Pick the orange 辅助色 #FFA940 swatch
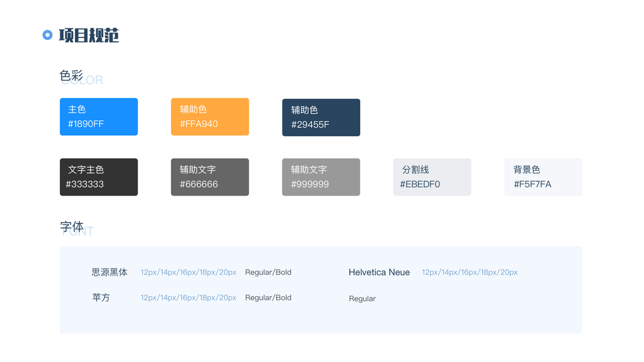Screen dimensions: 644x362 tap(210, 116)
